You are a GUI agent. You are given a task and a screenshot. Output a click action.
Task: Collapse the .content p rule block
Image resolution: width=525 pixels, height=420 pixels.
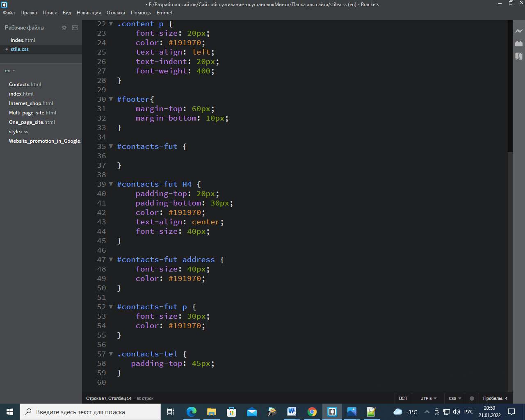111,24
